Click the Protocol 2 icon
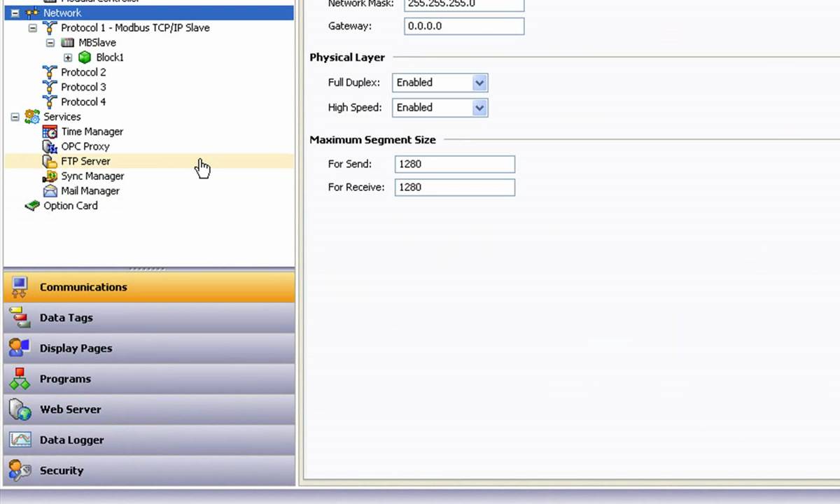Screen dimensions: 840x504 coord(50,72)
